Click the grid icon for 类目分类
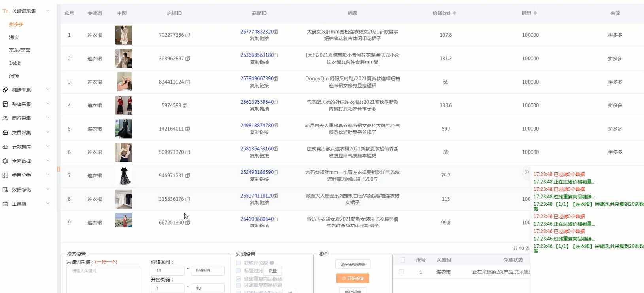The height and width of the screenshot is (293, 644). click(x=5, y=175)
